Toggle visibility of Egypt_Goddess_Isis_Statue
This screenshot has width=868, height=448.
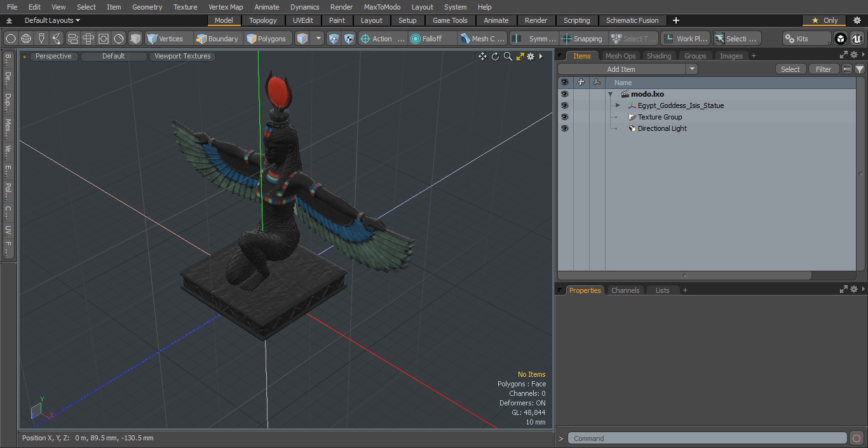(x=564, y=105)
